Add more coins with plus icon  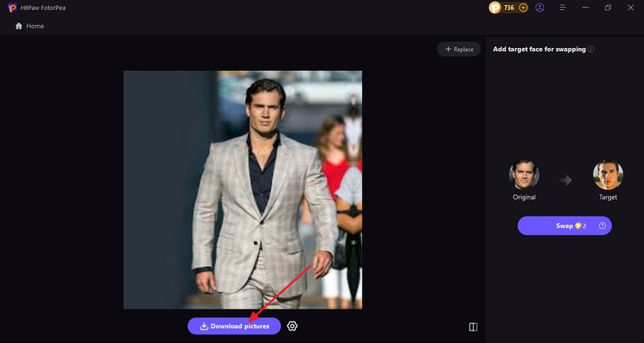(x=523, y=8)
